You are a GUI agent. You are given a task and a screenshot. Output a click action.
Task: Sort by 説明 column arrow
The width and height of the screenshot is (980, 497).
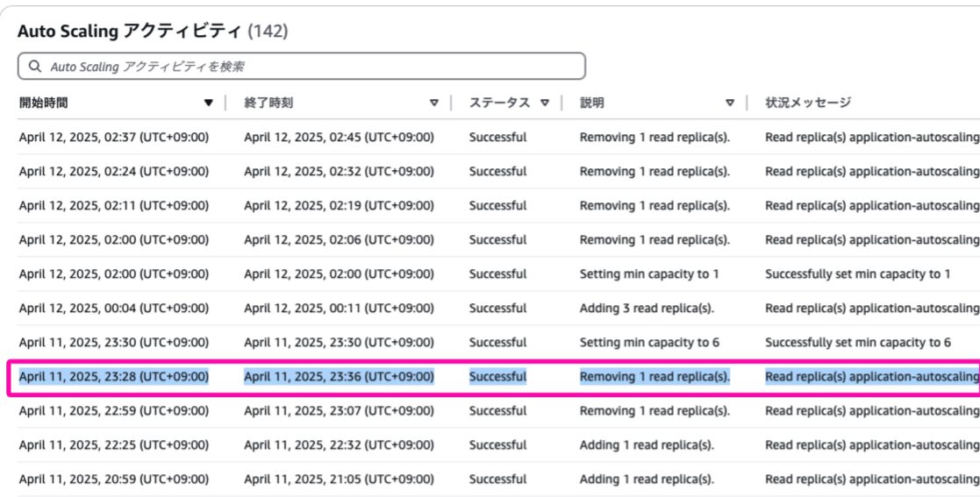click(729, 103)
